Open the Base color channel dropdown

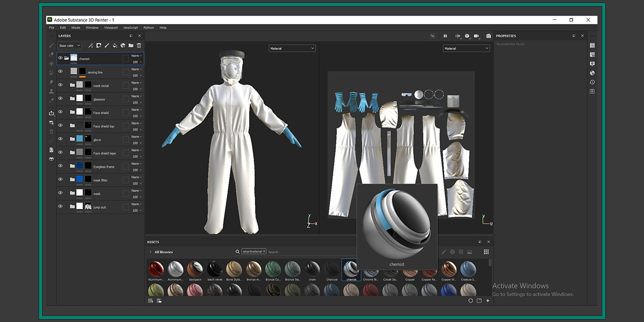pyautogui.click(x=70, y=46)
